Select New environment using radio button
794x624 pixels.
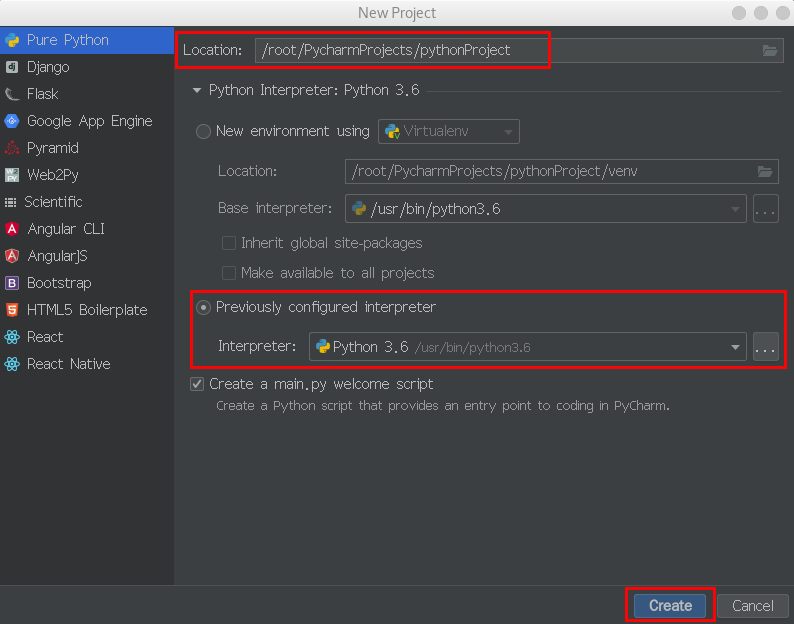[203, 132]
